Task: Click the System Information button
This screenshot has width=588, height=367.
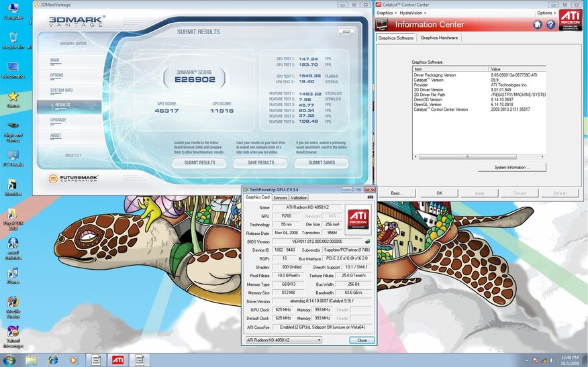Action: pyautogui.click(x=512, y=168)
